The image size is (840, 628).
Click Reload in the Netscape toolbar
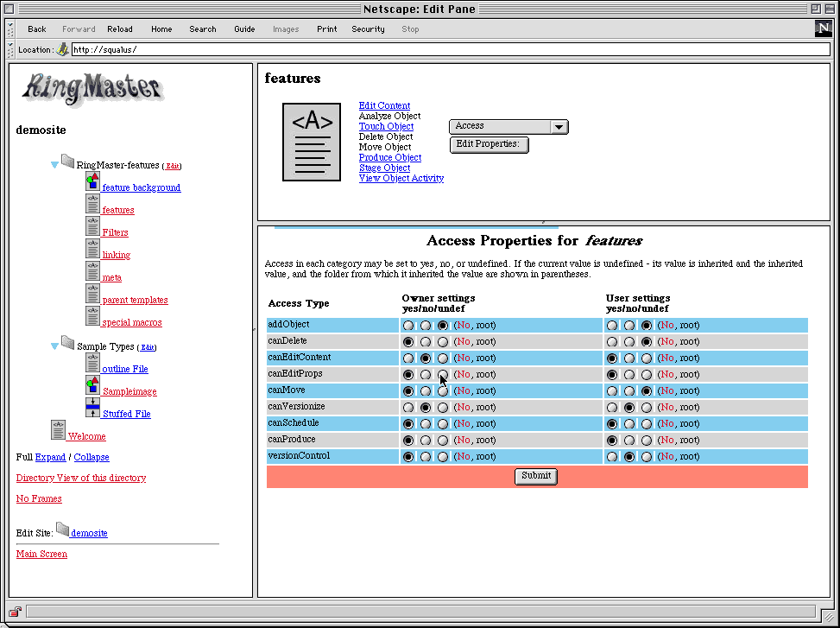(x=120, y=29)
